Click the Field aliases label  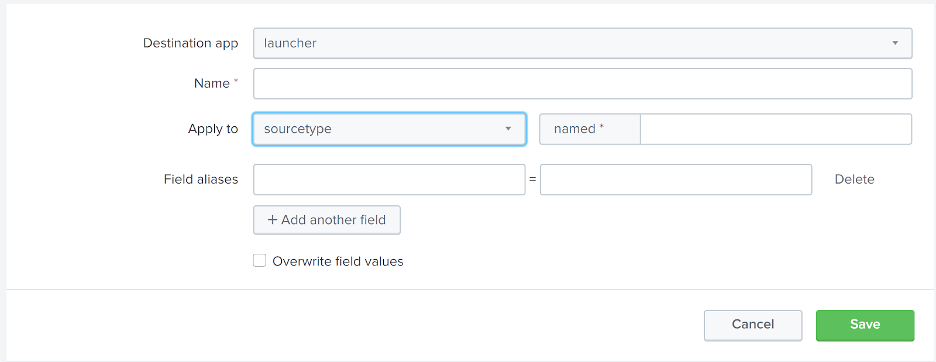point(201,179)
